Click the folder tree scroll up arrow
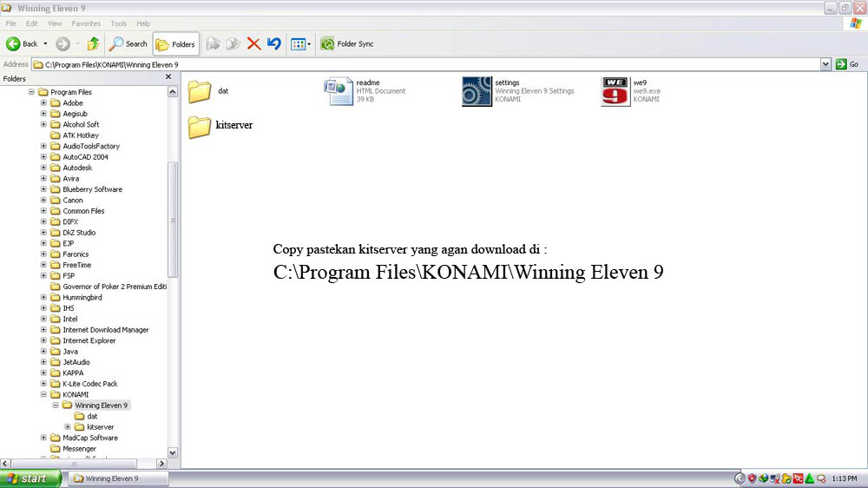This screenshot has height=488, width=868. coord(173,92)
